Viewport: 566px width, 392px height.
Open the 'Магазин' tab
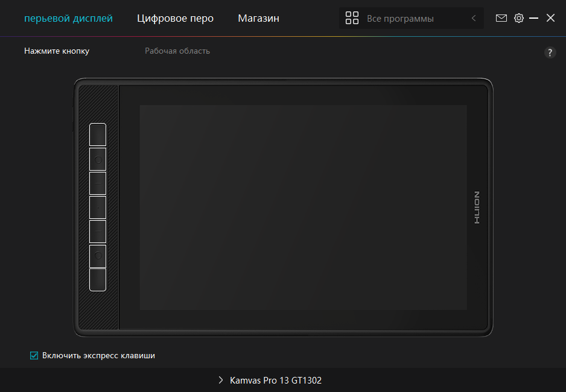pos(258,18)
